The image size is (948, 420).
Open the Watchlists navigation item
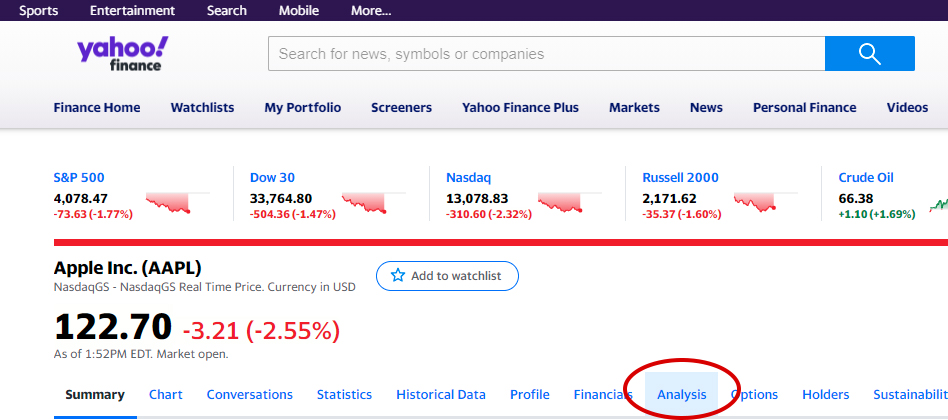[202, 108]
